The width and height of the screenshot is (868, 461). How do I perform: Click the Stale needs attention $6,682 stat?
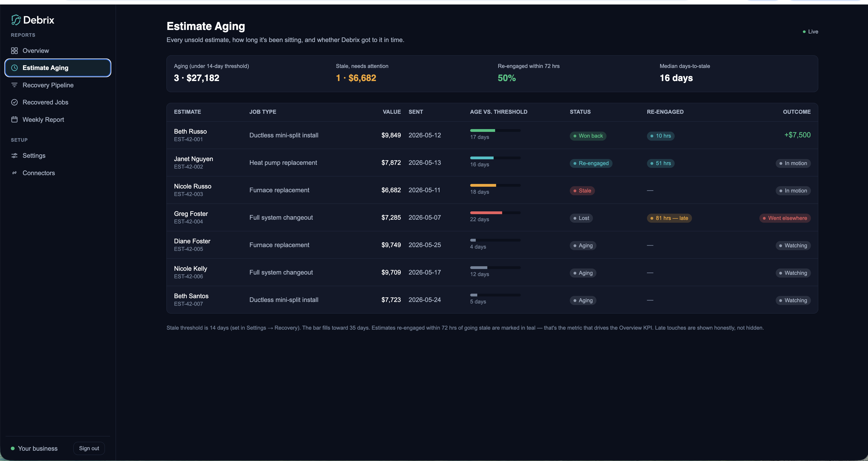pos(362,73)
